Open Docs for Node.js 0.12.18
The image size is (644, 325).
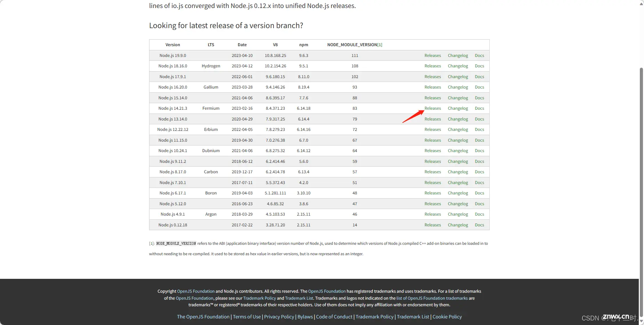pyautogui.click(x=479, y=225)
